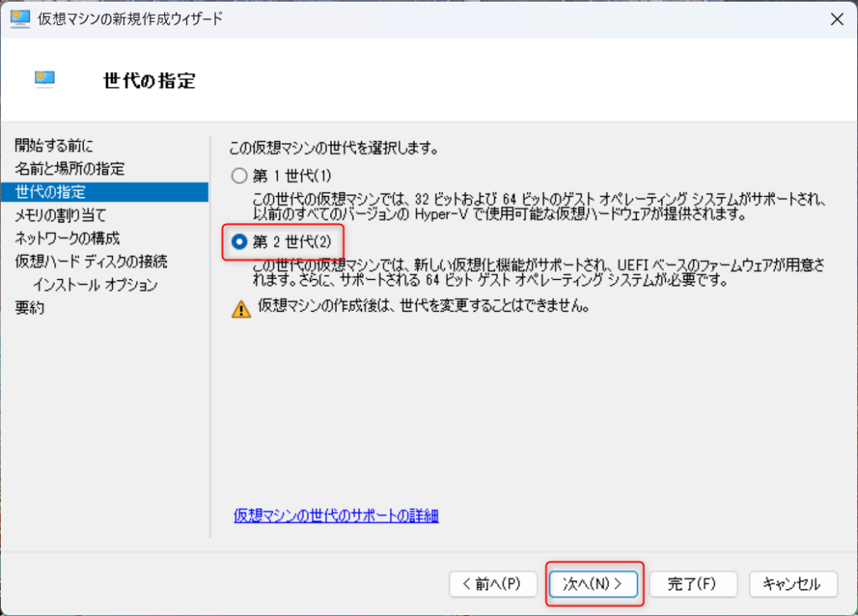Viewport: 858px width, 616px height.
Task: Select the 第 2 世代(2) radio button
Action: click(239, 241)
